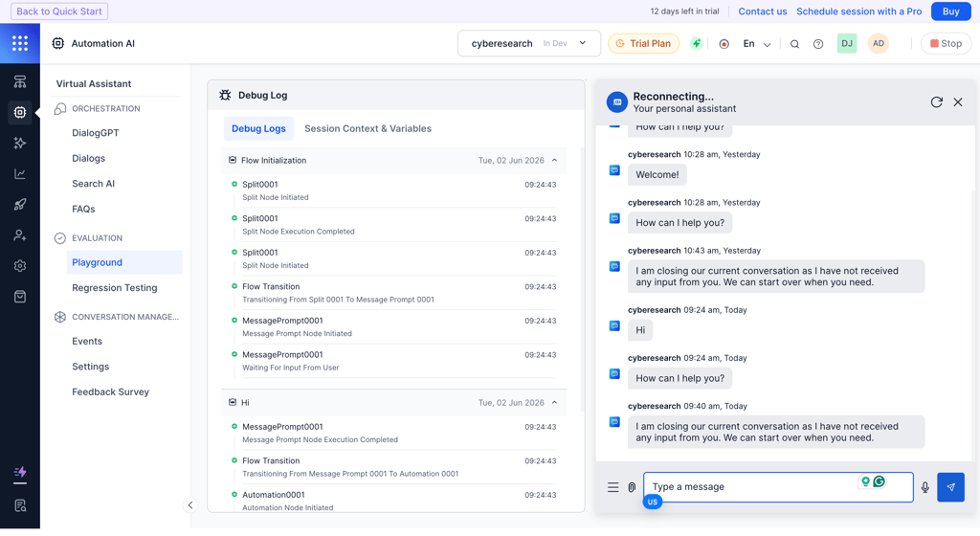980x536 pixels.
Task: Open the document search icon at rail bottom
Action: click(20, 505)
